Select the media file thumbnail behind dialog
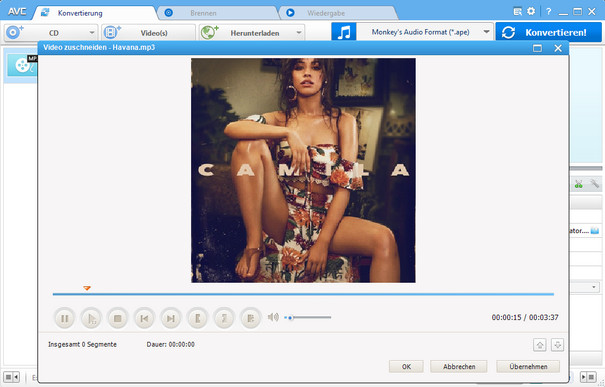This screenshot has width=605, height=387. [22, 65]
